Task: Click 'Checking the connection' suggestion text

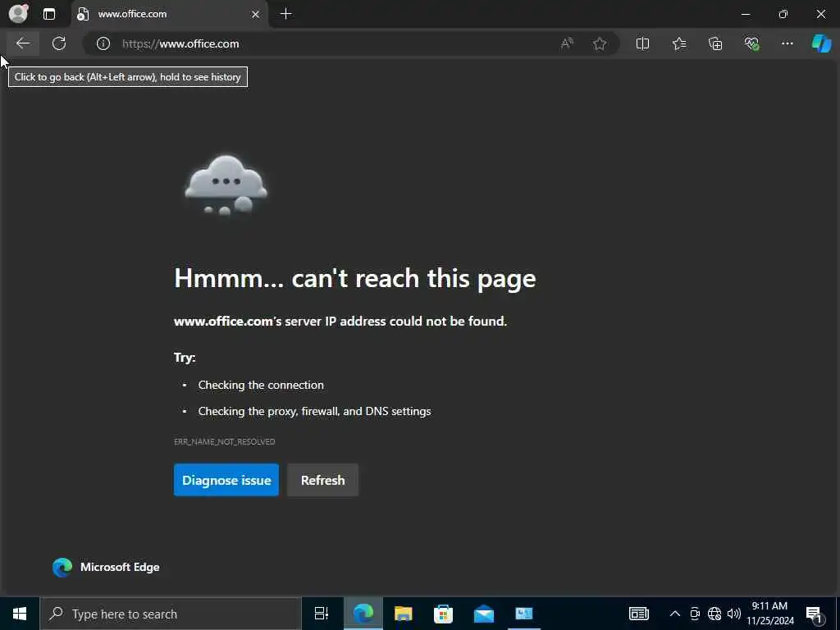Action: [261, 386]
